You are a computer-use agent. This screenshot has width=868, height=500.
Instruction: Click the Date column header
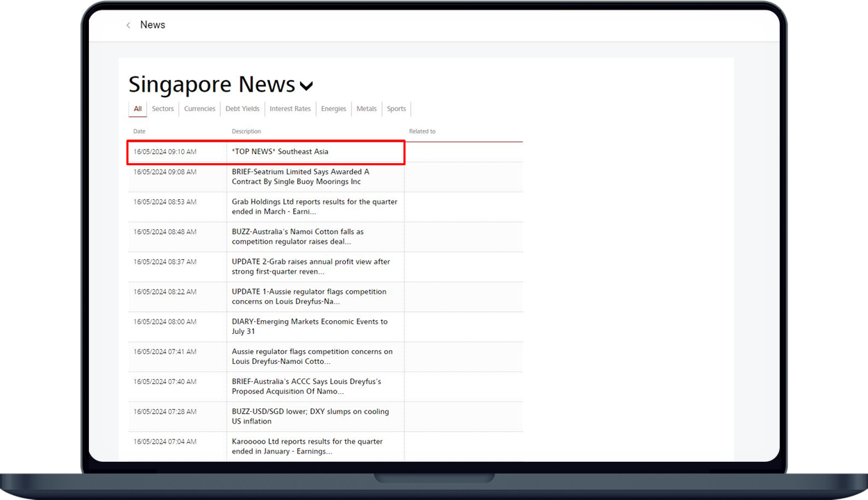[140, 131]
